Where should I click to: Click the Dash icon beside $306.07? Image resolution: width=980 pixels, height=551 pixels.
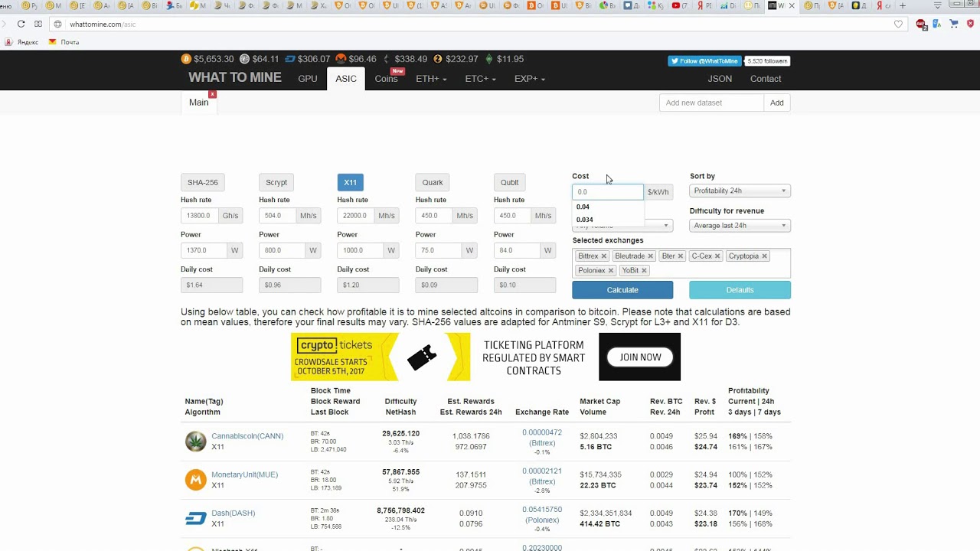[x=290, y=59]
